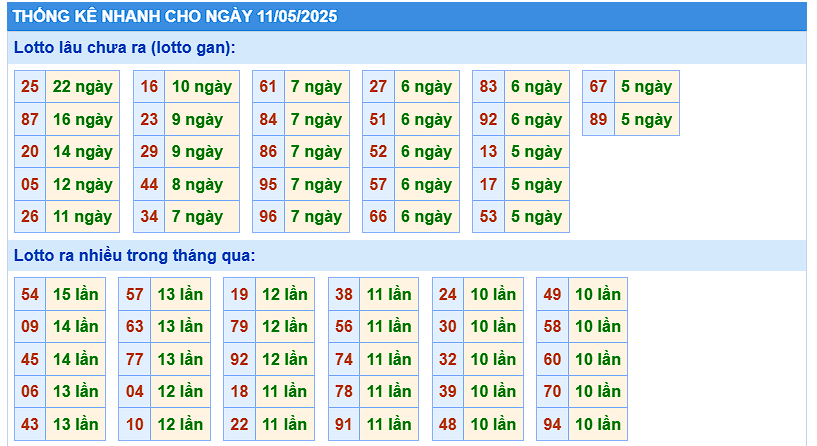The width and height of the screenshot is (817, 446).
Task: Click lotto number 16 in gan table
Action: point(149,86)
